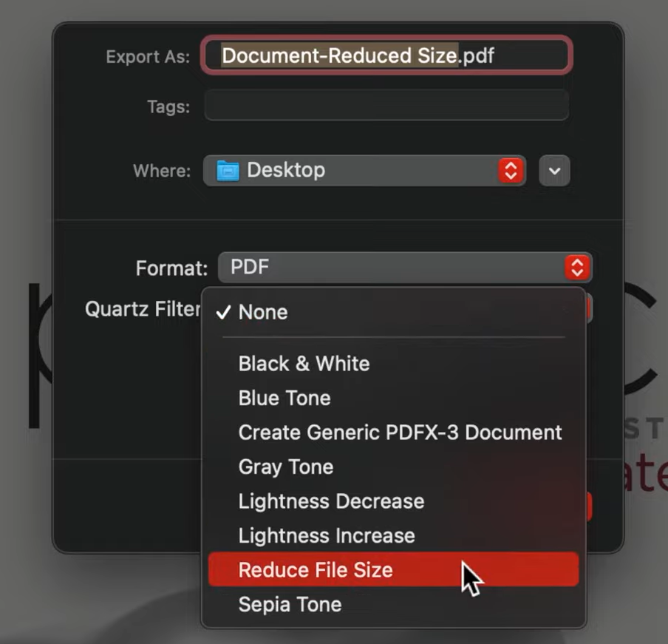Choose the Gray Tone filter
This screenshot has height=644, width=668.
(393, 467)
